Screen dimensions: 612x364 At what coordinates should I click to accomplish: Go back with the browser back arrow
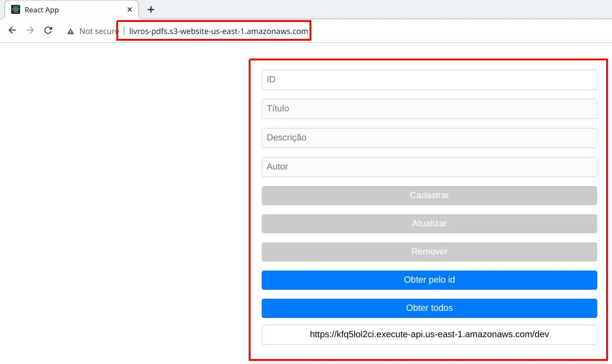(x=12, y=30)
